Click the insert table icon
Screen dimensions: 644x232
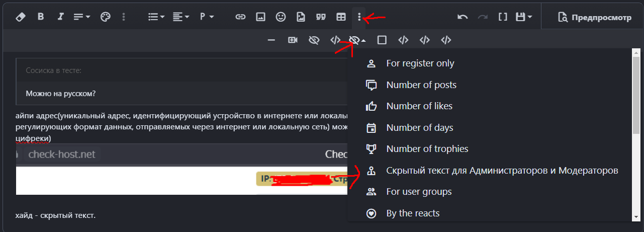(341, 17)
